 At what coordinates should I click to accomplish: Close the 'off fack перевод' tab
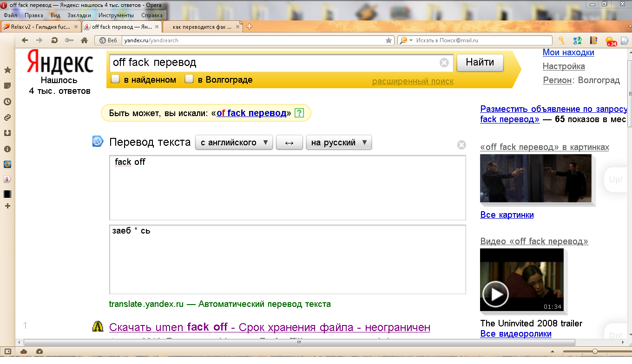[157, 27]
